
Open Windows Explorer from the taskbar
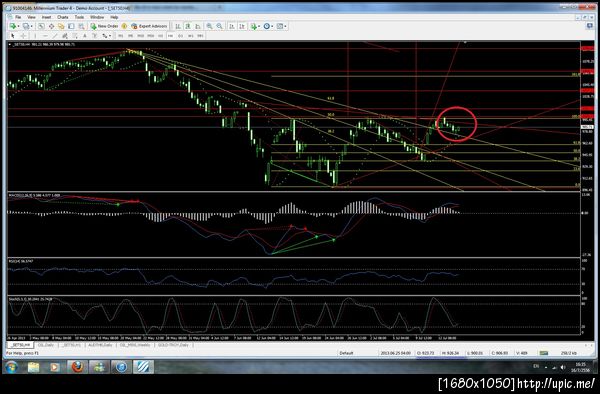tap(34, 367)
